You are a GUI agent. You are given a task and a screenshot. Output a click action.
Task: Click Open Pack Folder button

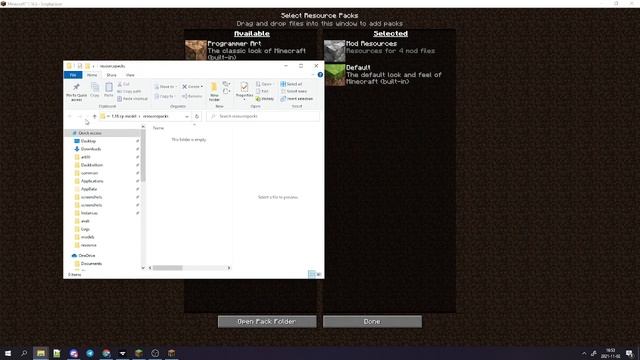267,322
